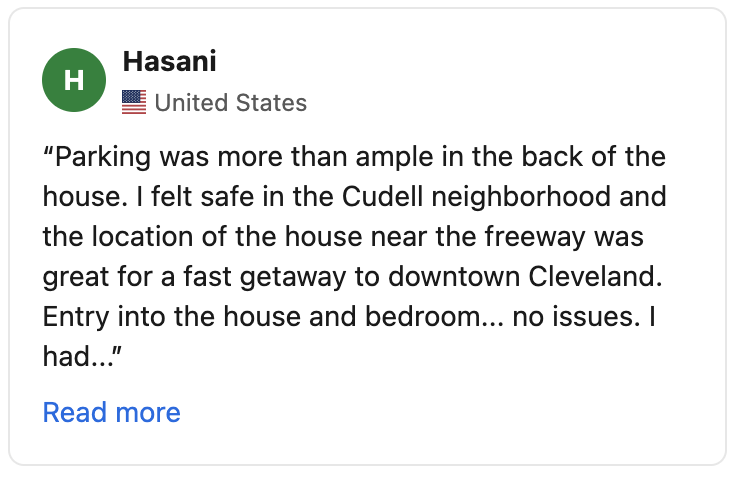
Task: Click the word Entry in the review
Action: 72,316
